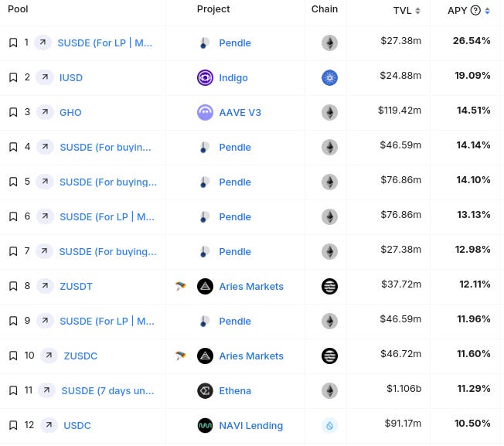
Task: Select the 19.09% APY value
Action: 472,75
